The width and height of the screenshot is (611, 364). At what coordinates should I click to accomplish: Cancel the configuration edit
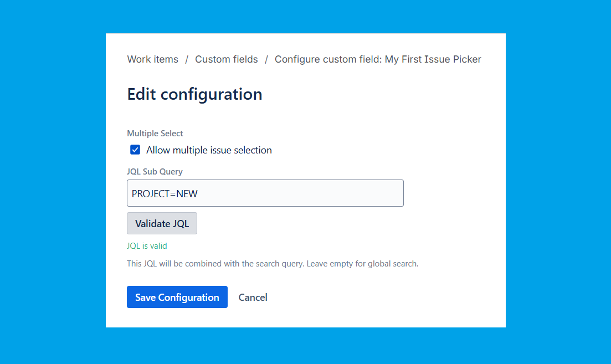tap(253, 298)
